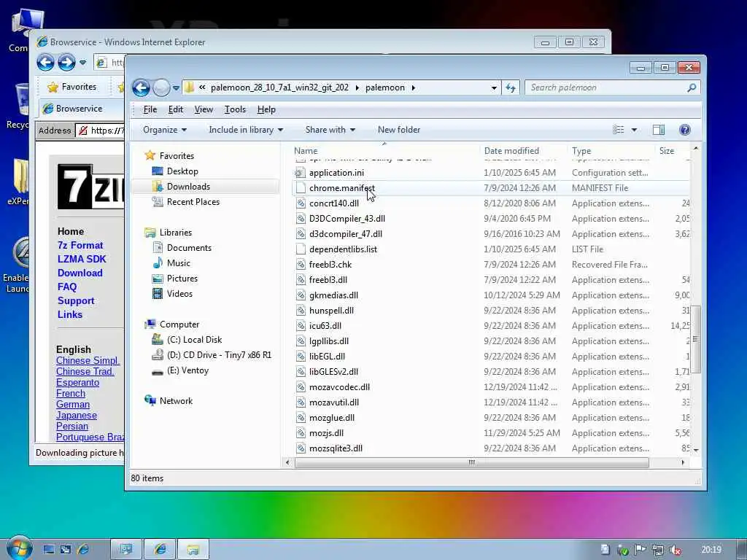Open the Edit menu
The image size is (747, 560).
click(x=175, y=109)
